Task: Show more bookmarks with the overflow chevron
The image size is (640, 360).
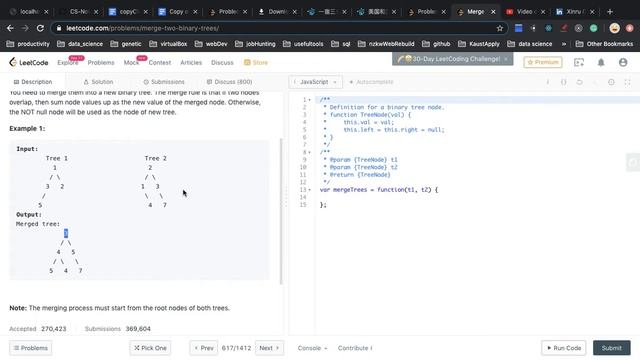Action: 564,44
